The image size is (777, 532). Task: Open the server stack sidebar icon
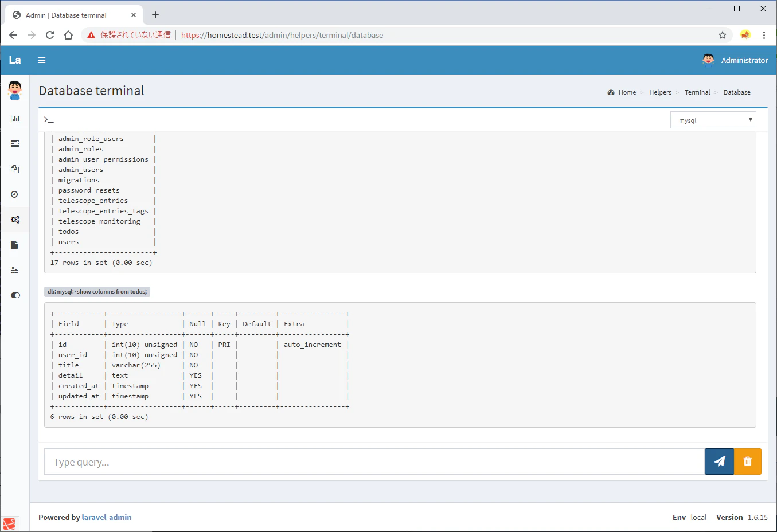click(15, 144)
